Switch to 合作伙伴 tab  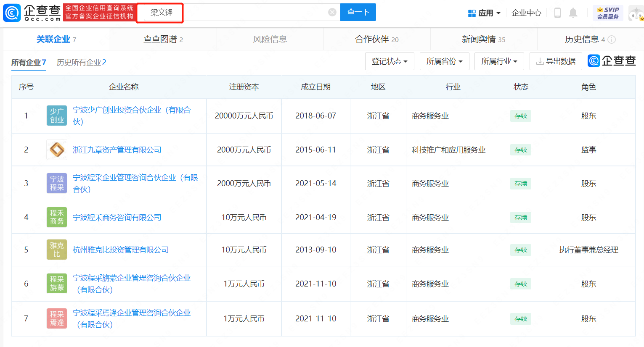pyautogui.click(x=377, y=39)
